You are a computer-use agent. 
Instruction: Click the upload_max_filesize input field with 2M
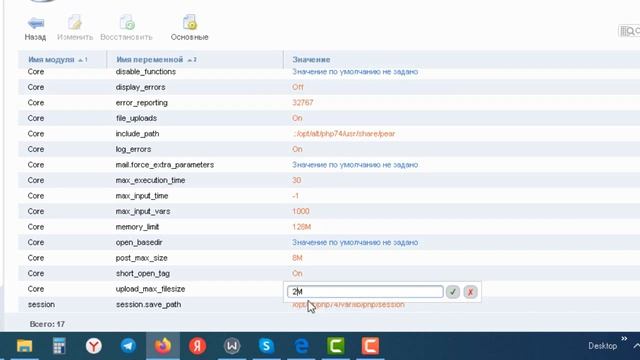pos(365,291)
